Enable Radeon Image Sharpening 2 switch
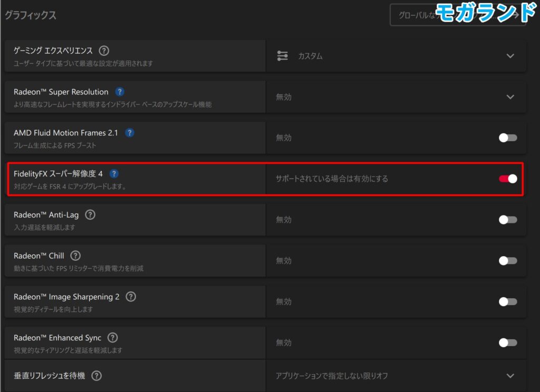The height and width of the screenshot is (392, 540). point(508,301)
